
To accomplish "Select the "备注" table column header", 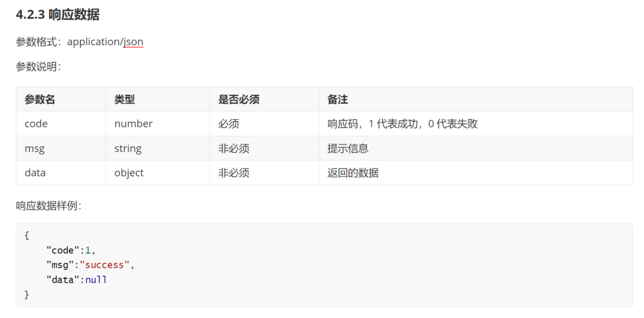I will click(338, 99).
